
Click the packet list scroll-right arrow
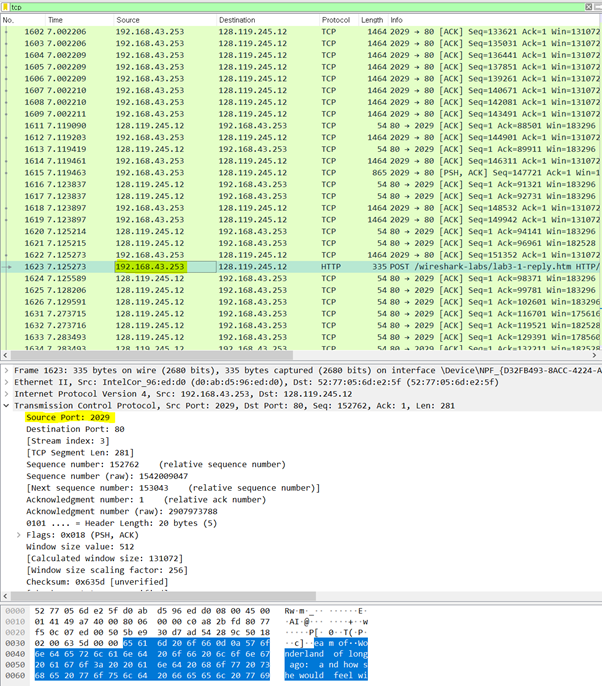coord(595,355)
